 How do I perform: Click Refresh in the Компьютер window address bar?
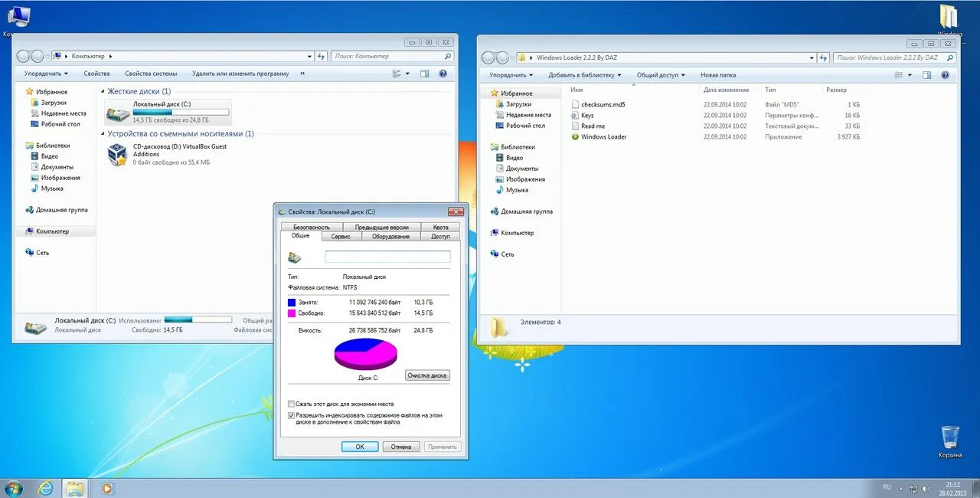322,56
